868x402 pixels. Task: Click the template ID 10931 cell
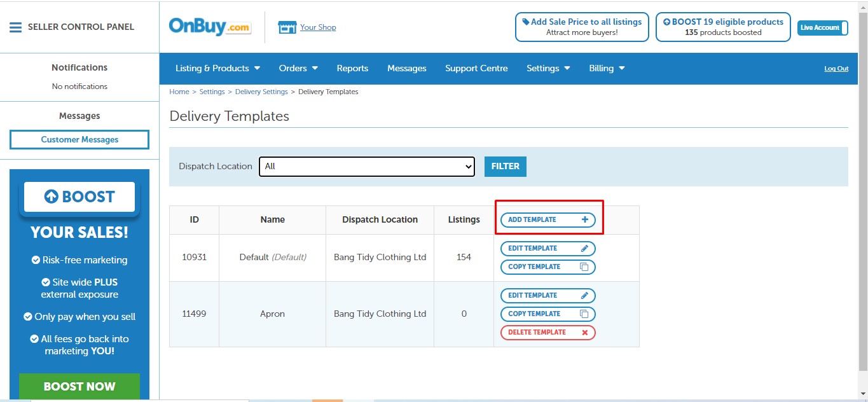[194, 258]
